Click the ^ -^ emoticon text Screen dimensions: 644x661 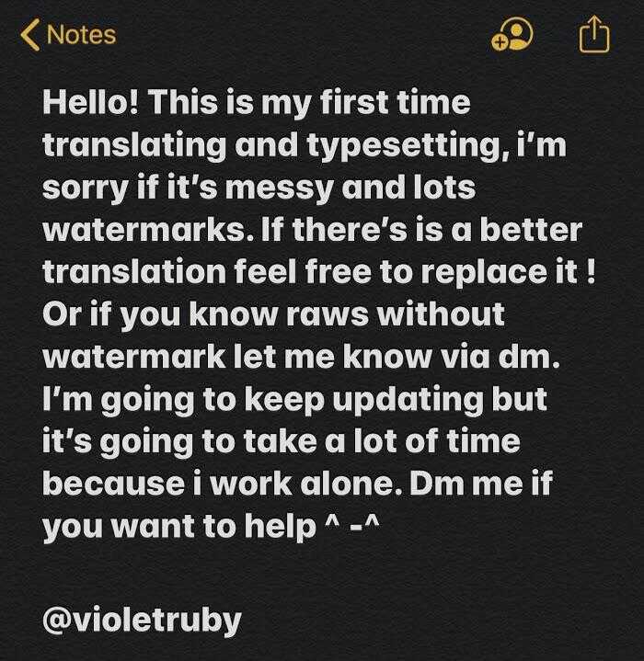(352, 525)
